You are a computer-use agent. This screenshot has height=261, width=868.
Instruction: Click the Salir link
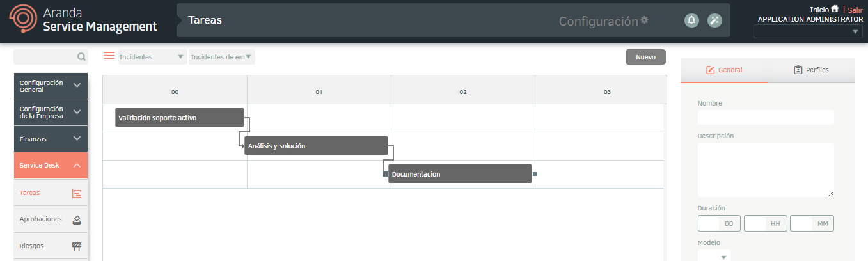point(855,10)
